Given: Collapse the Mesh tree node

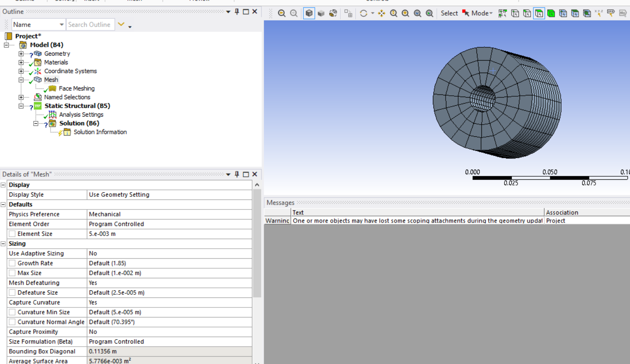Looking at the screenshot, I should coord(21,80).
